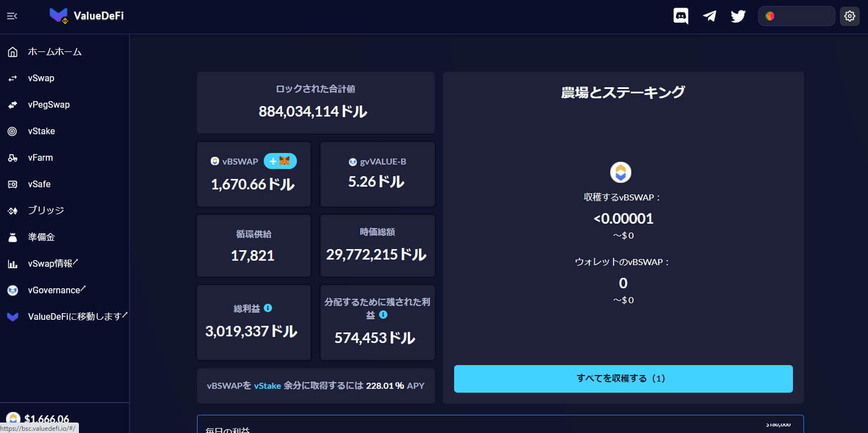Click the $1,666.06 price in the sidebar
Viewport: 868px width, 433px height.
pyautogui.click(x=47, y=419)
